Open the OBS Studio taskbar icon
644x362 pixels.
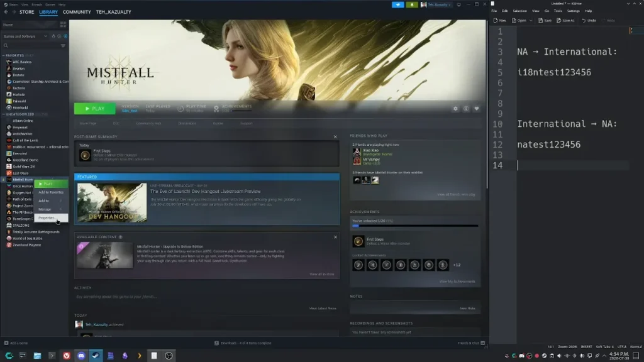(169, 356)
